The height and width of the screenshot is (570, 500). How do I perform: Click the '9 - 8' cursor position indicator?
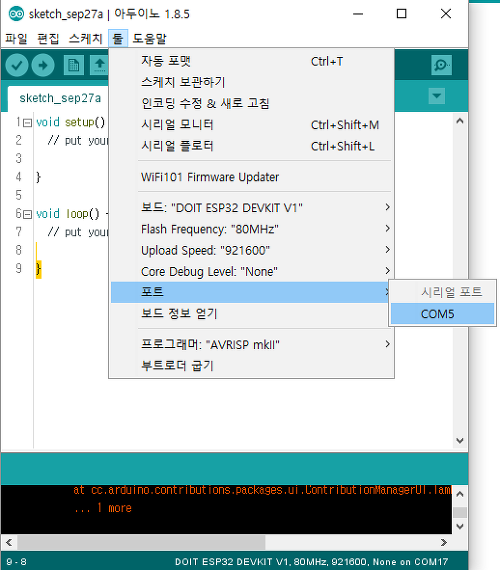(x=16, y=562)
